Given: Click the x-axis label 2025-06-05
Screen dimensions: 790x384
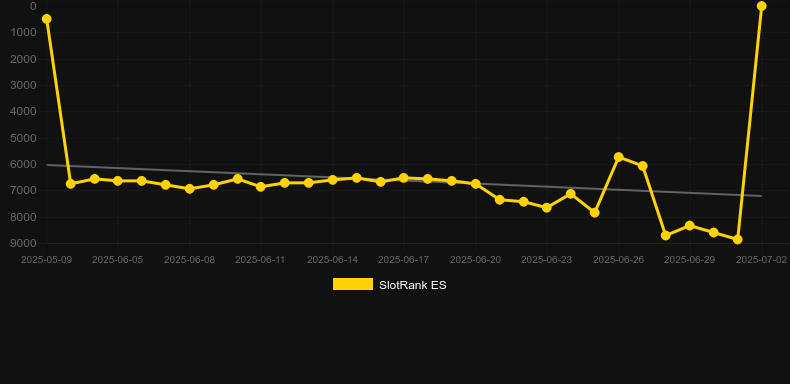Looking at the screenshot, I should coord(118,260).
